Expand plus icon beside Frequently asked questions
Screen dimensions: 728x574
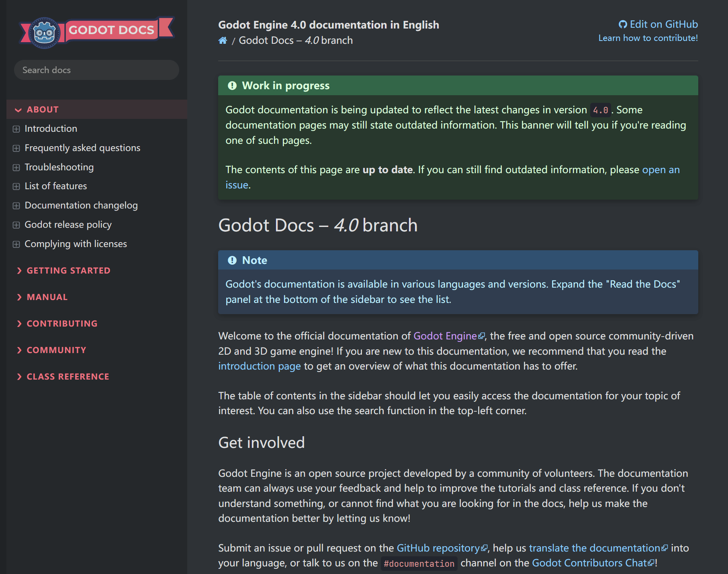[16, 148]
